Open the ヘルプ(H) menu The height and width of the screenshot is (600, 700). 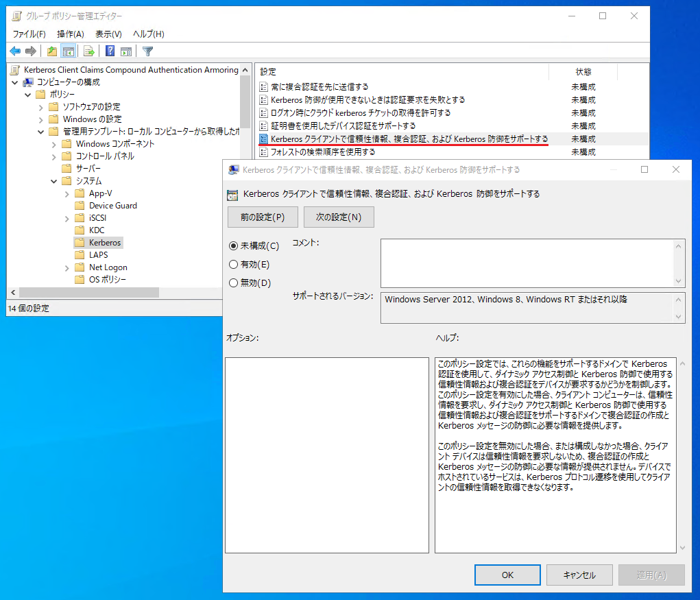point(149,34)
